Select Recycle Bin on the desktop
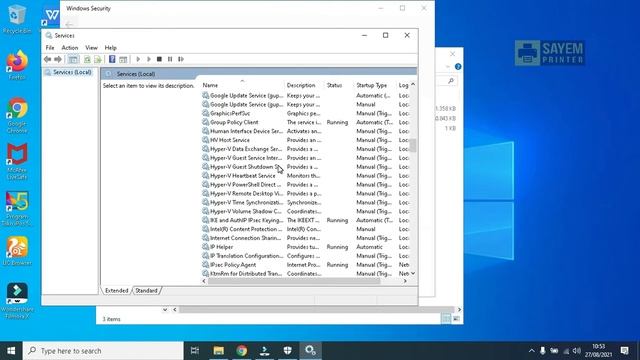 click(x=17, y=19)
